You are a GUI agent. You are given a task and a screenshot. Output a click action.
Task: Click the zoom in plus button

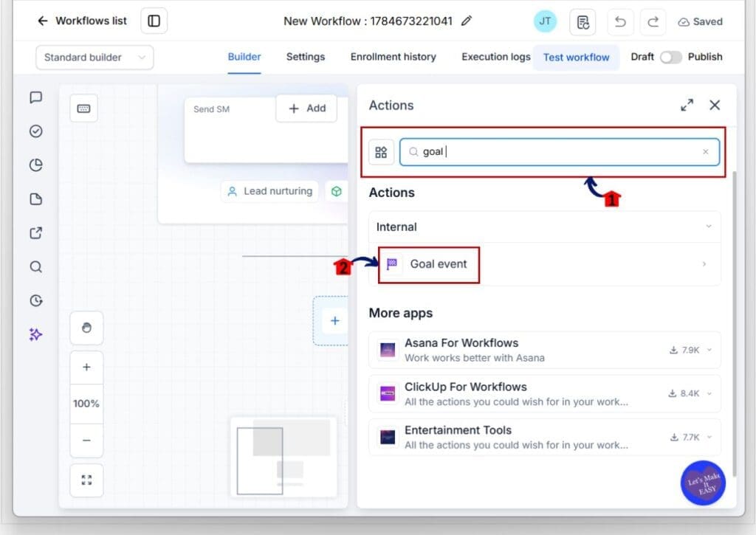[86, 367]
